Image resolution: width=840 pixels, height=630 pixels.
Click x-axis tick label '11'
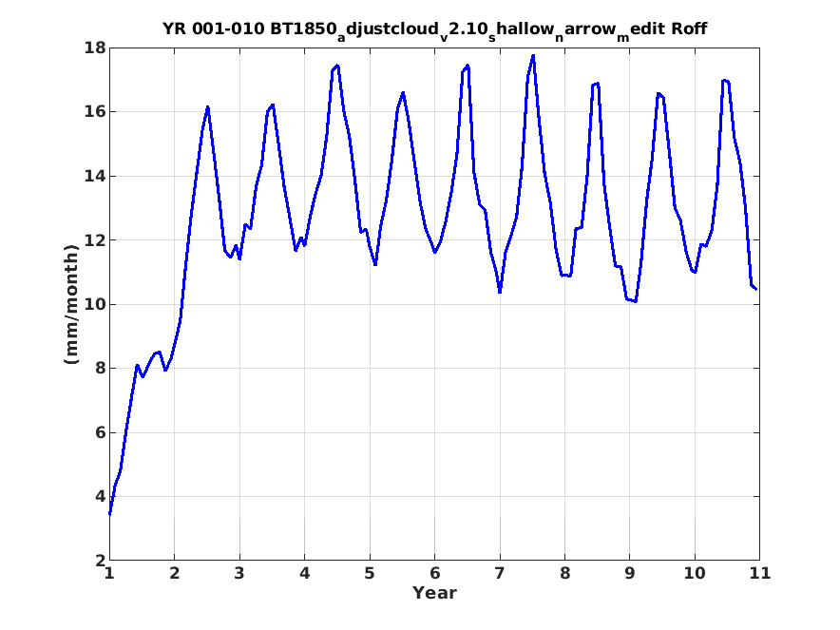pyautogui.click(x=759, y=574)
